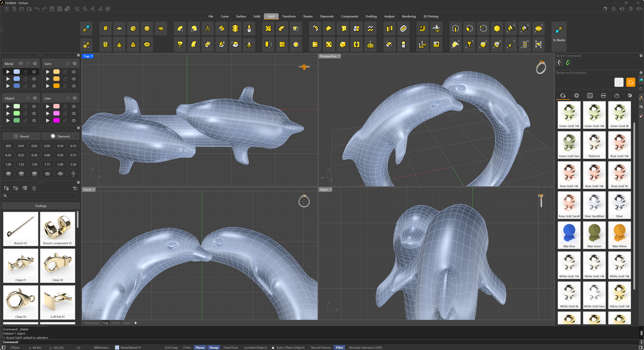Toggle the Filter button in status bar
Image resolution: width=644 pixels, height=350 pixels.
coord(339,347)
